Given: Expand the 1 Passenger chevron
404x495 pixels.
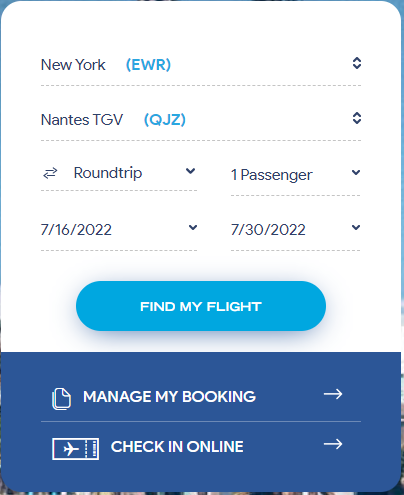Looking at the screenshot, I should pyautogui.click(x=356, y=172).
